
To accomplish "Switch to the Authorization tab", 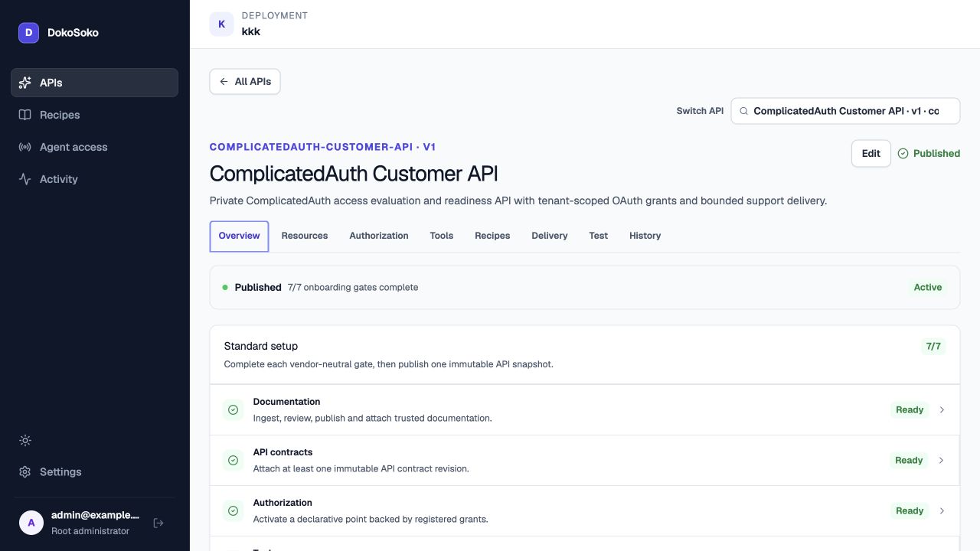I will click(x=379, y=236).
